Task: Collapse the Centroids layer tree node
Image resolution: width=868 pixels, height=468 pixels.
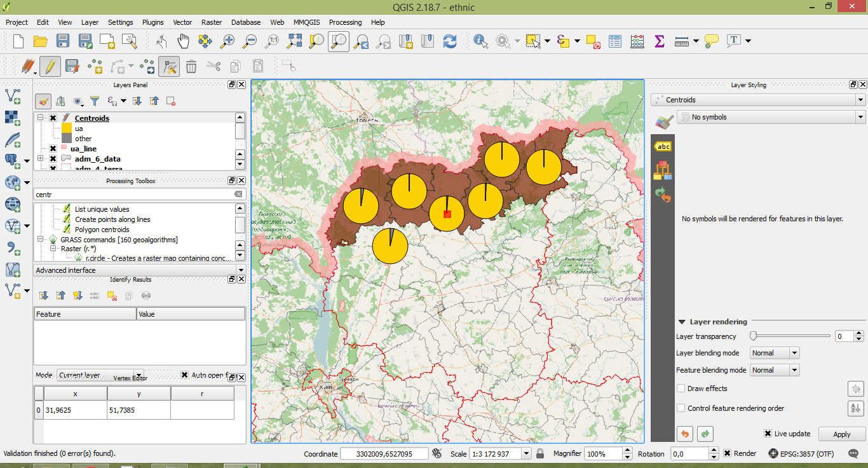Action: click(41, 118)
